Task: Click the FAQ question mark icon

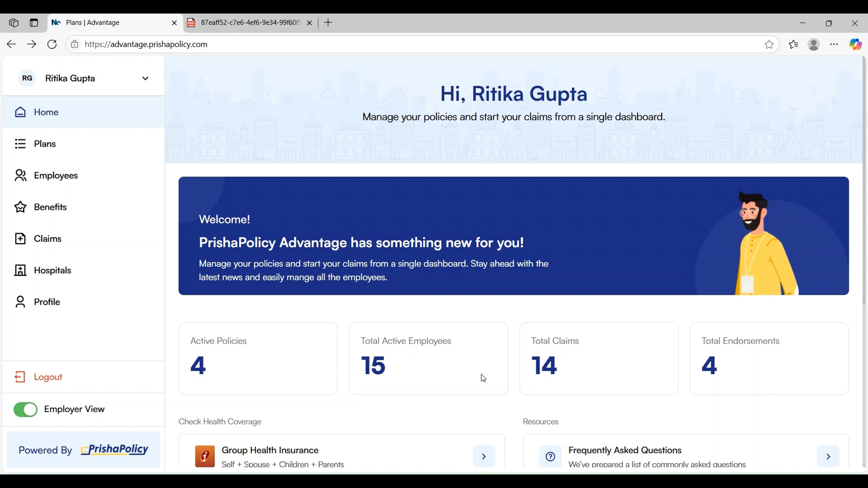Action: coord(550,457)
